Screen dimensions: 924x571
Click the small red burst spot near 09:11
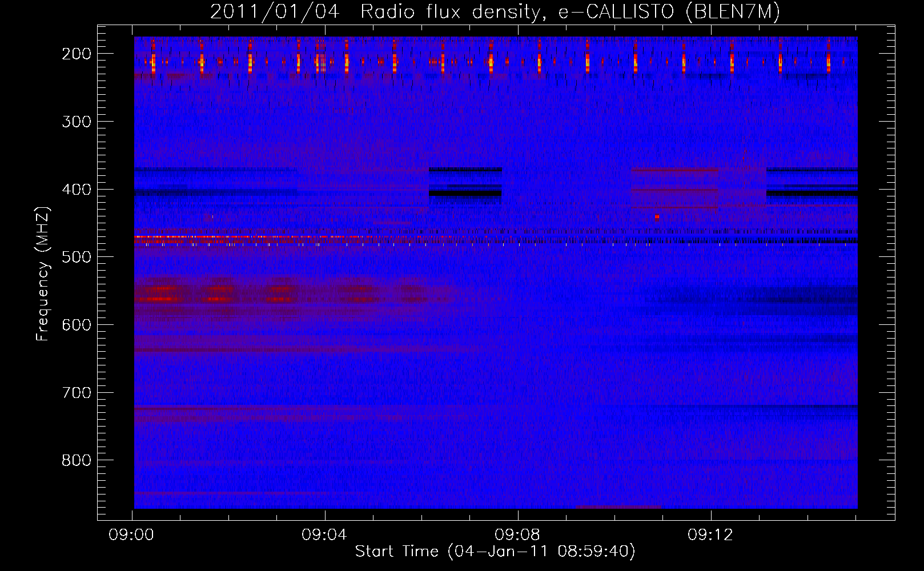(x=657, y=217)
